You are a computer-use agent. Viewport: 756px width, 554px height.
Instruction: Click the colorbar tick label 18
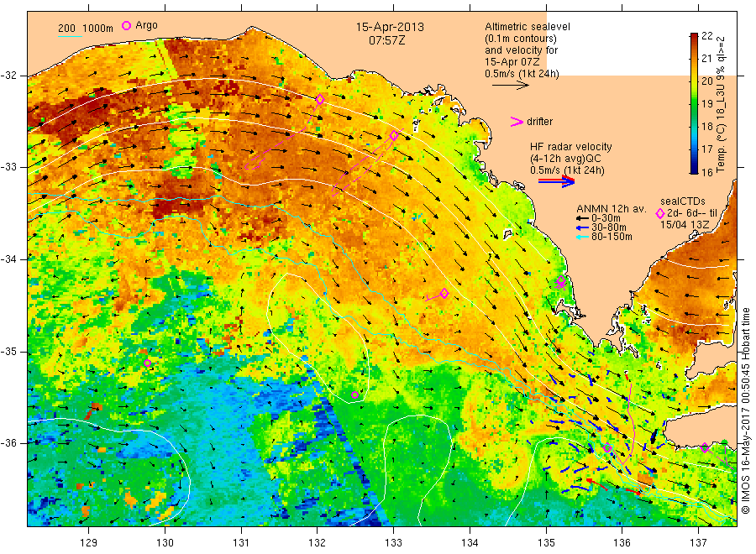point(706,127)
